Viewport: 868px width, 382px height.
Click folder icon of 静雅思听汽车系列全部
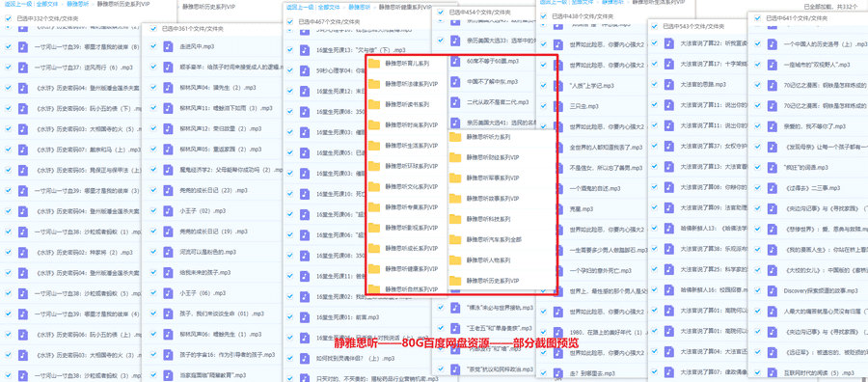[455, 239]
